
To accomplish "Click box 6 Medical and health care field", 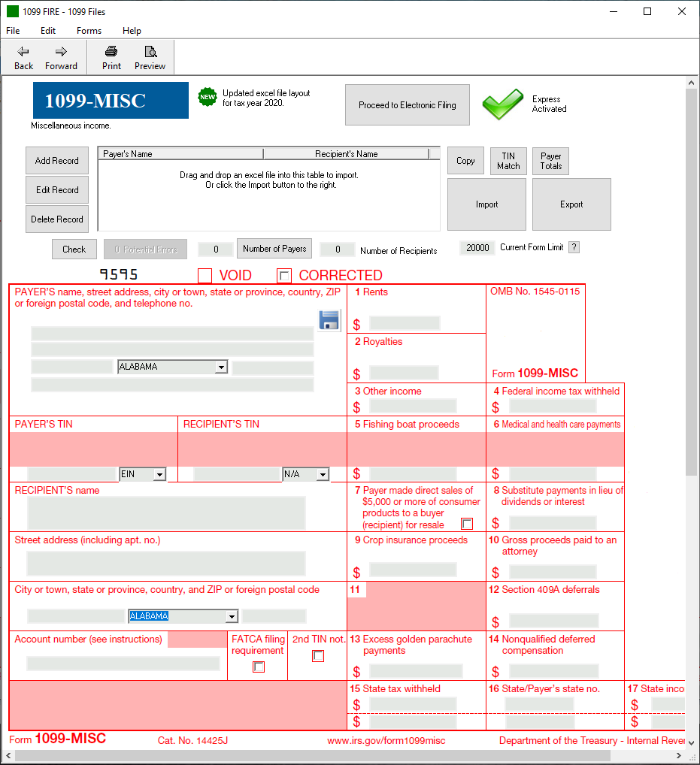I will tap(553, 474).
